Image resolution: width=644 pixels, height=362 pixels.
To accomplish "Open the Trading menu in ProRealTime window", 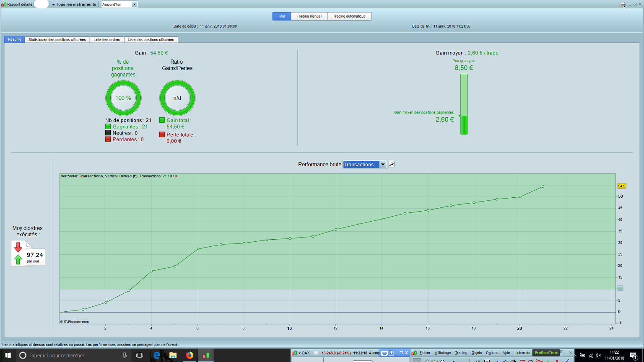I will click(461, 353).
